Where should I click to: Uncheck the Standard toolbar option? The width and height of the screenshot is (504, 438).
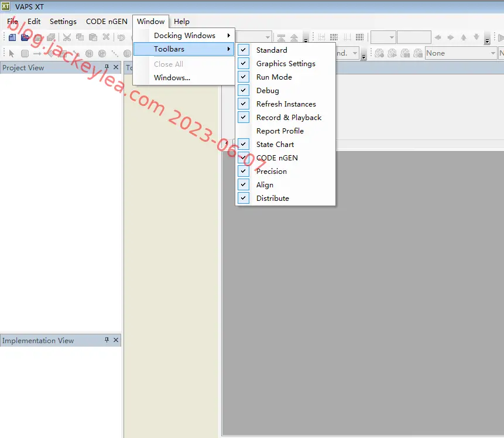(244, 50)
